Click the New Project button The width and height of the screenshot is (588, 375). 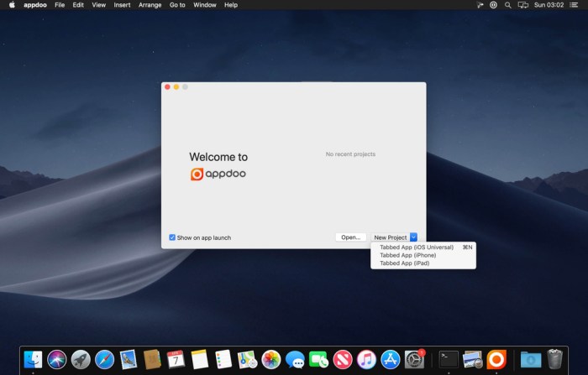click(390, 237)
